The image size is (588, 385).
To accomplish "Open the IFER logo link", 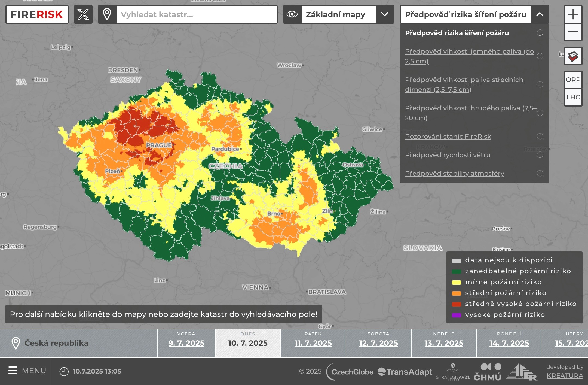I will click(x=522, y=372).
